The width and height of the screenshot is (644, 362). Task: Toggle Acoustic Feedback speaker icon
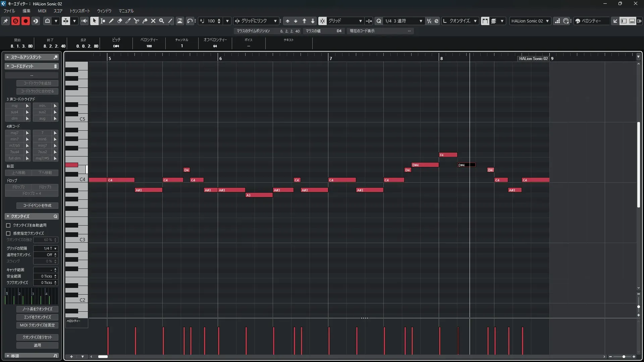tap(84, 21)
